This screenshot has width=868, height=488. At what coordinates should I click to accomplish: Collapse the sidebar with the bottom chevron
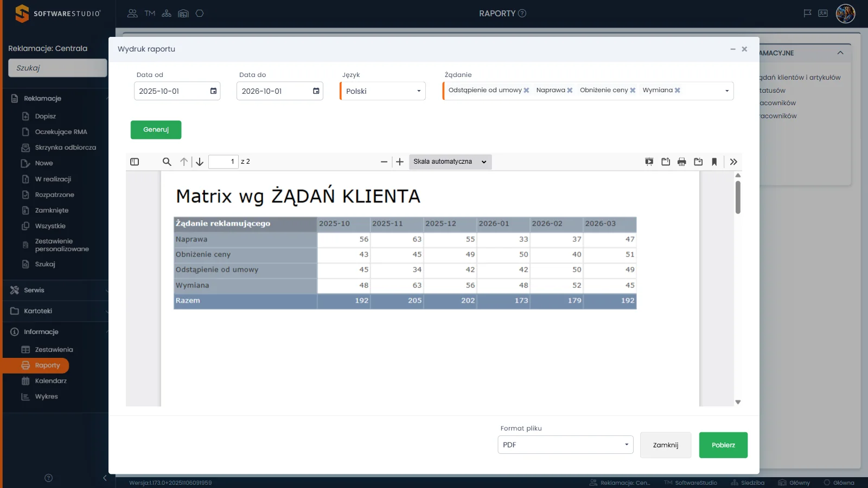pyautogui.click(x=105, y=478)
